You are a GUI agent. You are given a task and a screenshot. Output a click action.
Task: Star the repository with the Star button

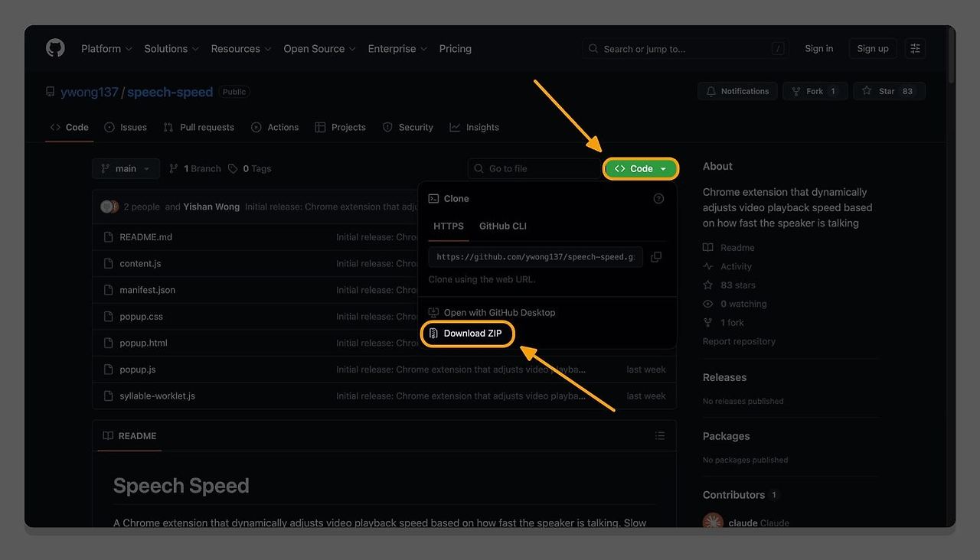[889, 91]
